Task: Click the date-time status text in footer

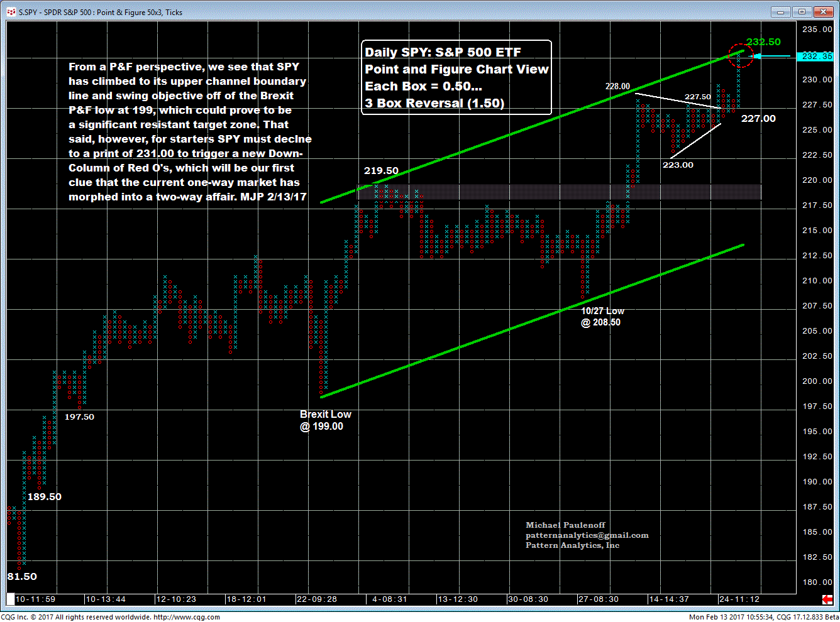Action: pyautogui.click(x=732, y=617)
